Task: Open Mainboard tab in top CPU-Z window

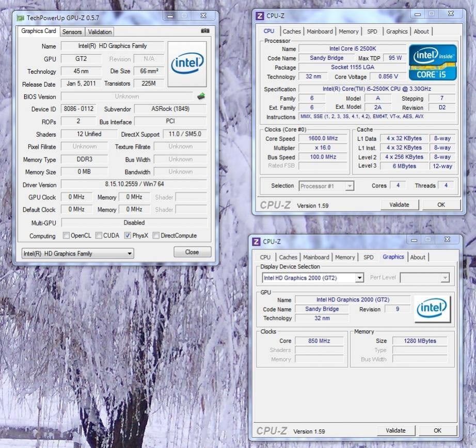Action: (x=320, y=31)
